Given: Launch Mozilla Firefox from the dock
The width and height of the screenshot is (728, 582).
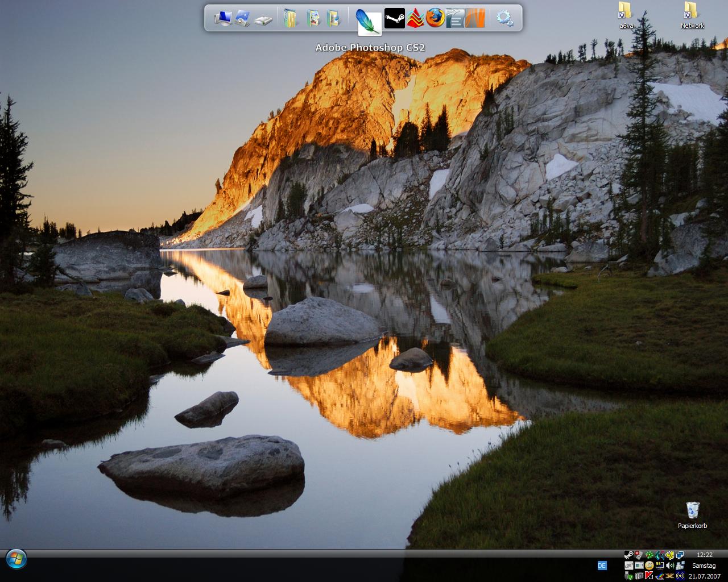Looking at the screenshot, I should [x=436, y=18].
